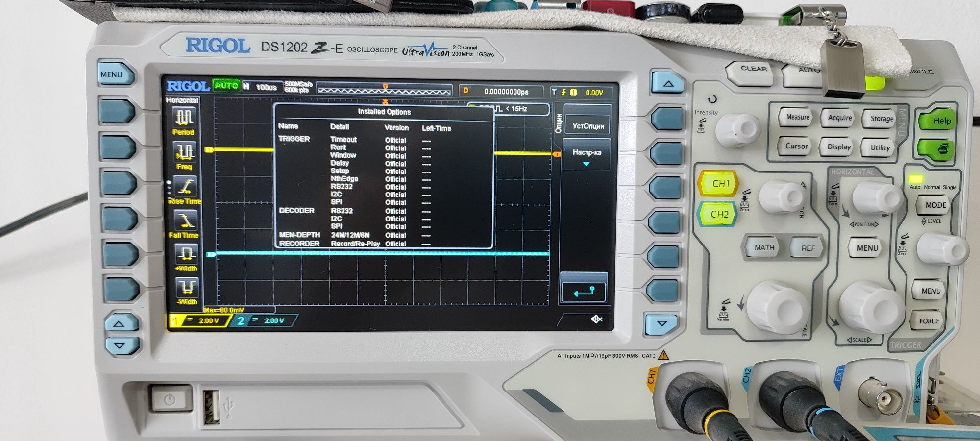The image size is (980, 441).
Task: Open the Cursor menu
Action: (796, 146)
